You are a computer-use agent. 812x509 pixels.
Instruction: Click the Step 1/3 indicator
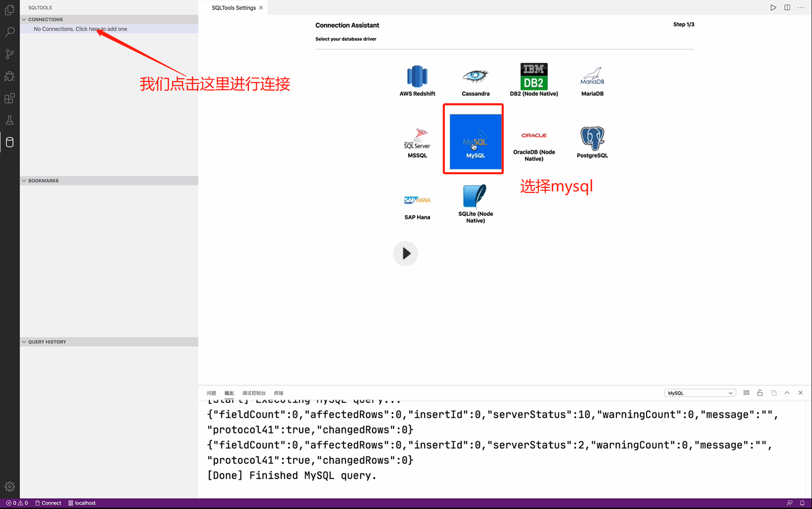(684, 24)
